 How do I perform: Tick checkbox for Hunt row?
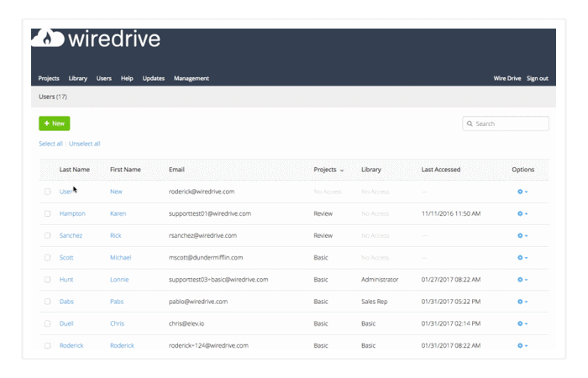point(47,280)
